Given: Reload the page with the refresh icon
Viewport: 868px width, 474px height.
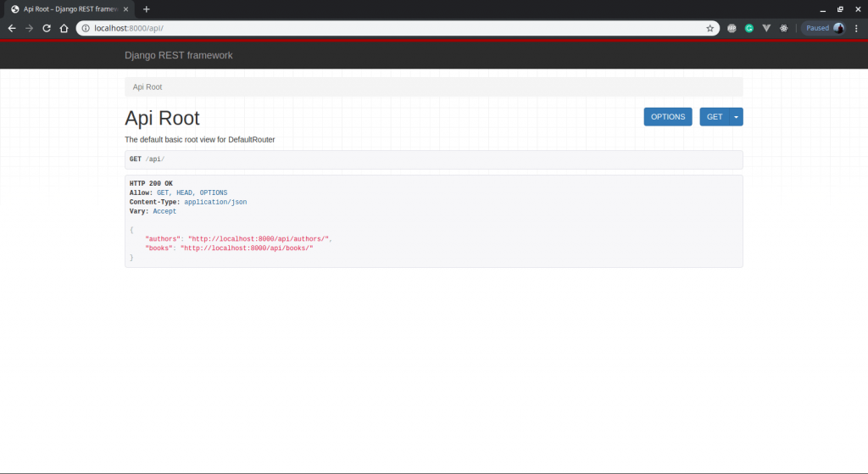Looking at the screenshot, I should (x=47, y=28).
